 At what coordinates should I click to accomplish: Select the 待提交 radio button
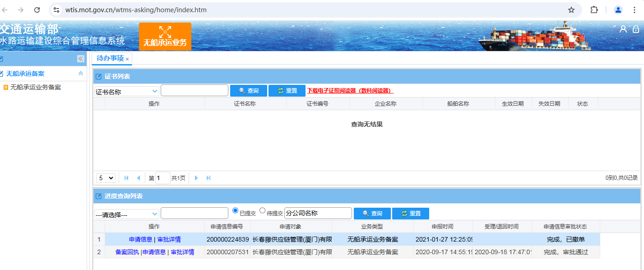(x=263, y=211)
